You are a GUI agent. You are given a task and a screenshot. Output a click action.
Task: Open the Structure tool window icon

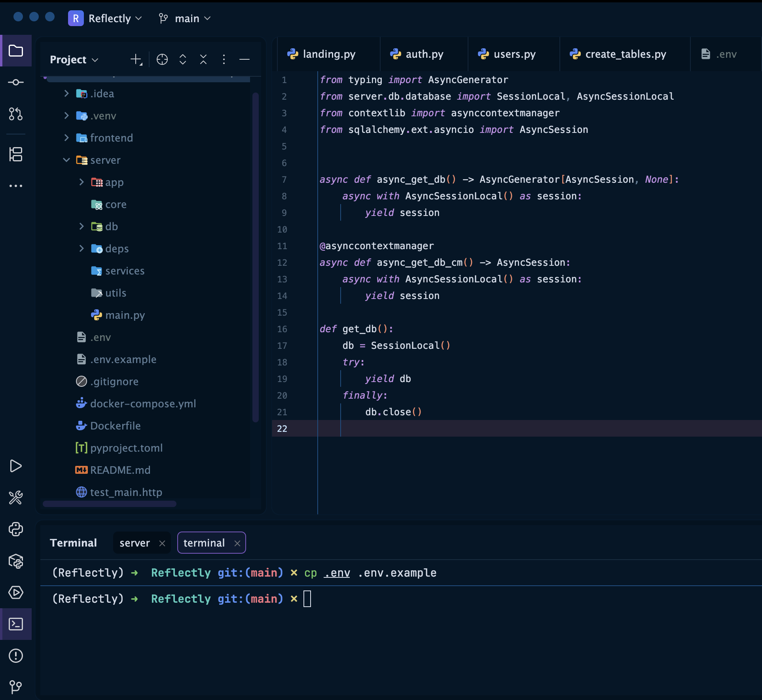[16, 154]
